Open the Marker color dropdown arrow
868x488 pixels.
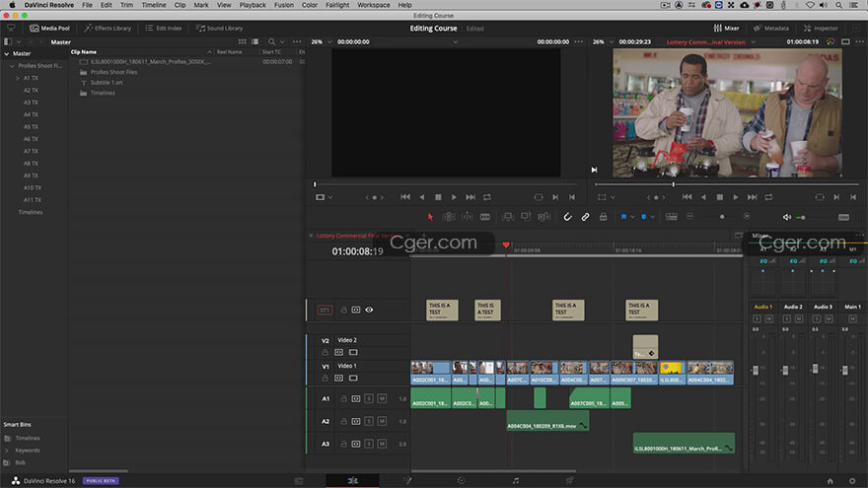(x=652, y=217)
